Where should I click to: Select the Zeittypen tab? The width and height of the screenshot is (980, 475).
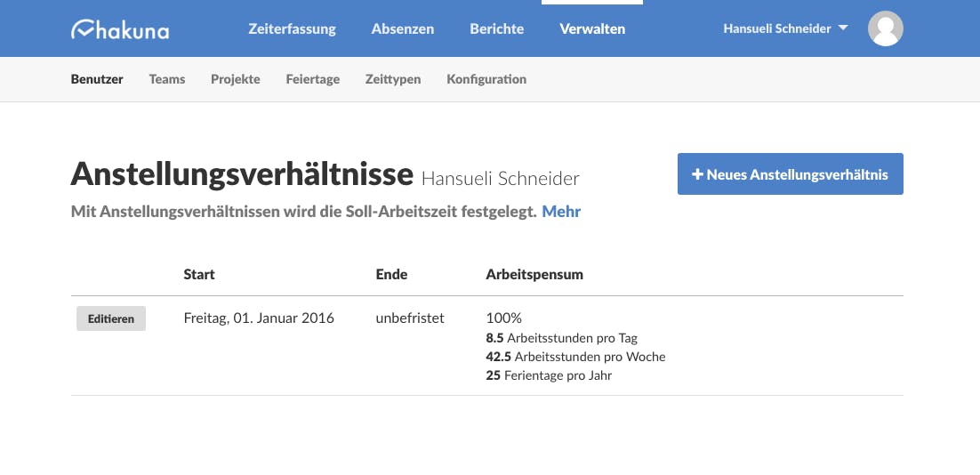(392, 79)
